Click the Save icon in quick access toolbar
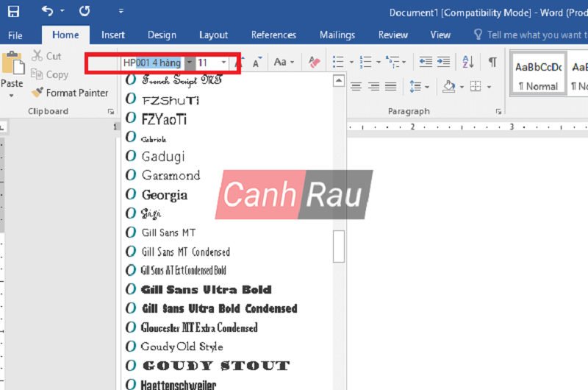Viewport: 588px width, 390px height. tap(13, 11)
